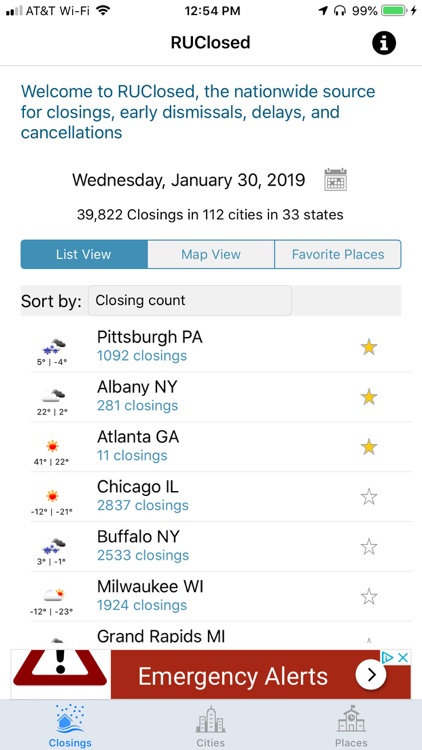Open the Places tab icon
The width and height of the screenshot is (422, 750).
pos(351,719)
